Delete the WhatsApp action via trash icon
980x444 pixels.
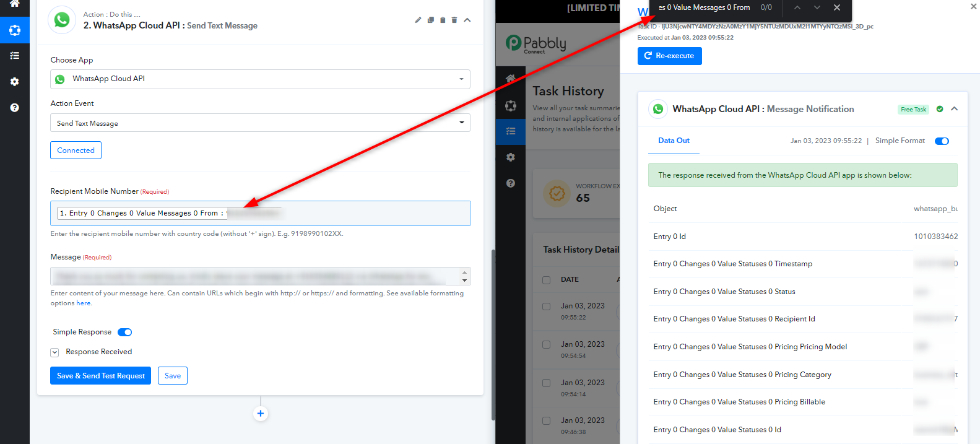(x=454, y=20)
